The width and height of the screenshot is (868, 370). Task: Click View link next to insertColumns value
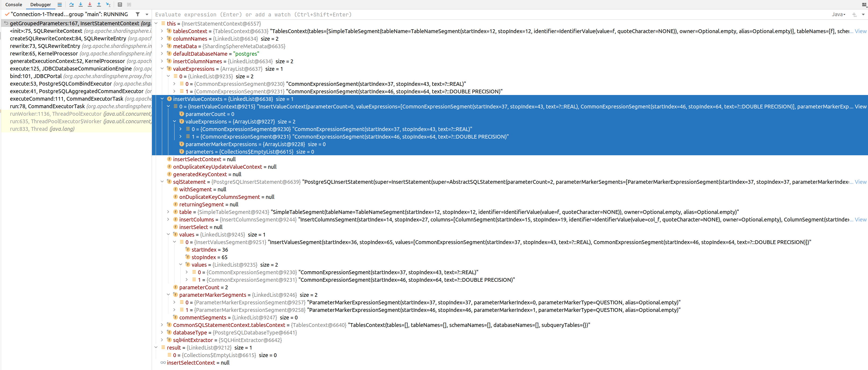(x=860, y=219)
